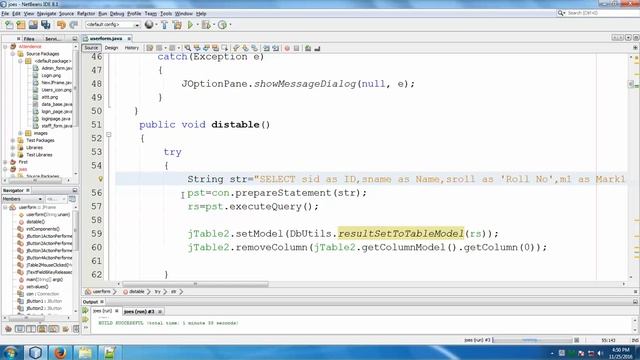Image resolution: width=640 pixels, height=360 pixels.
Task: Click the Redo toolbar icon
Action: tap(73, 25)
